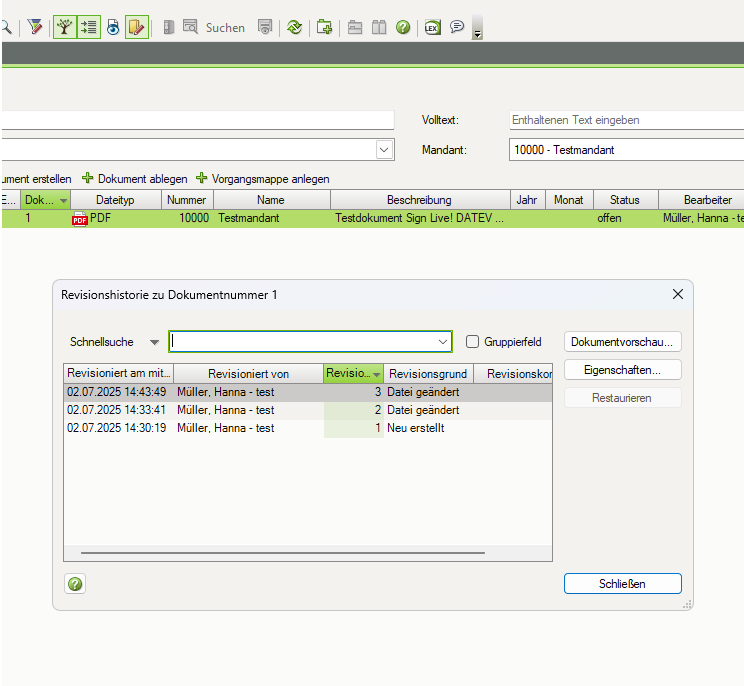Select revision row 02.07.2025 14:30:19

pyautogui.click(x=308, y=428)
